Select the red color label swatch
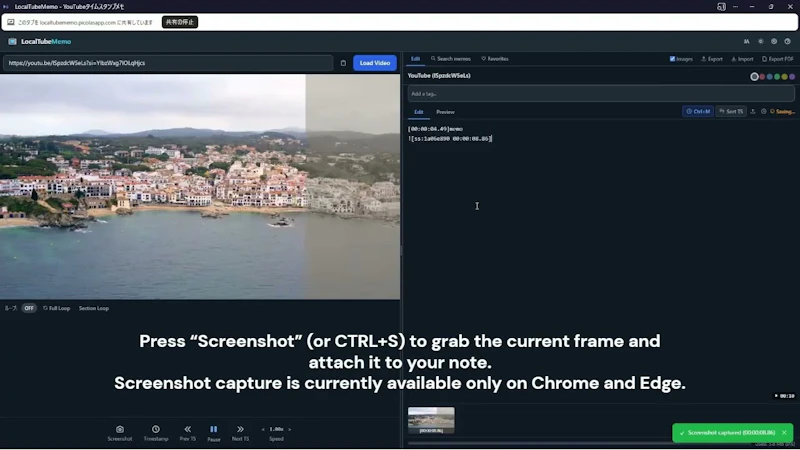This screenshot has height=450, width=800. coord(762,77)
